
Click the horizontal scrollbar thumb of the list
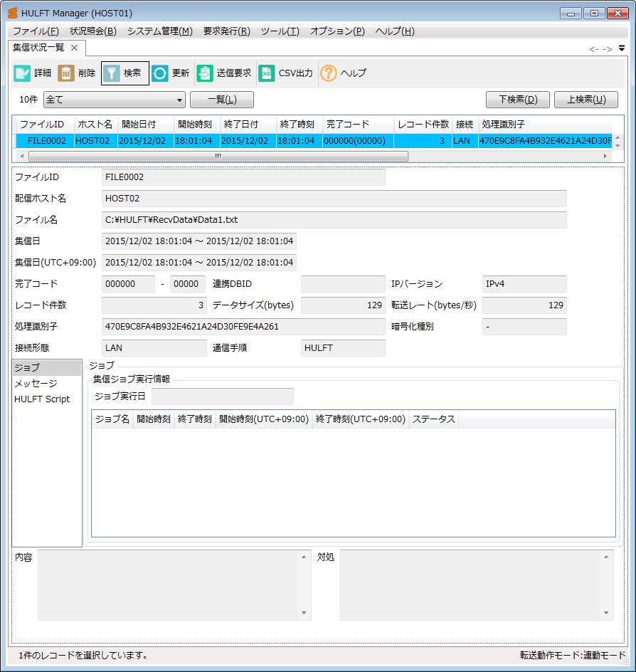(x=218, y=157)
